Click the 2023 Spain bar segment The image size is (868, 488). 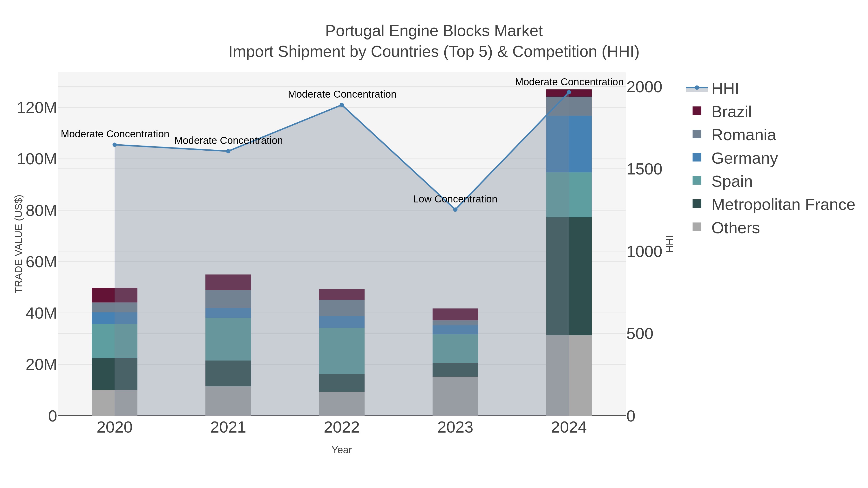[x=455, y=348]
